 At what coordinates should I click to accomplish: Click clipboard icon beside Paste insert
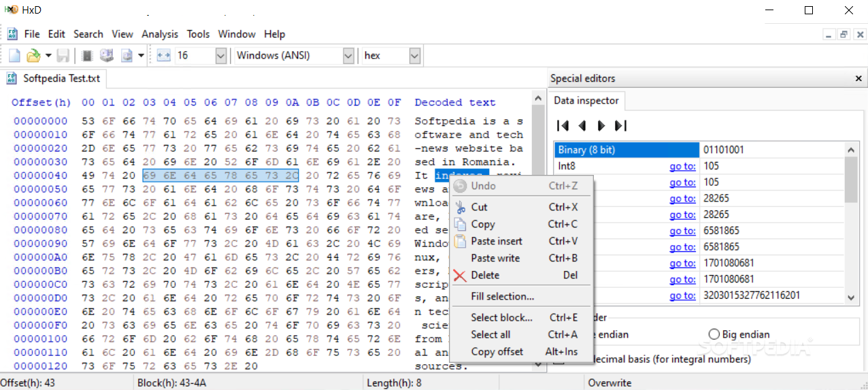(x=460, y=241)
